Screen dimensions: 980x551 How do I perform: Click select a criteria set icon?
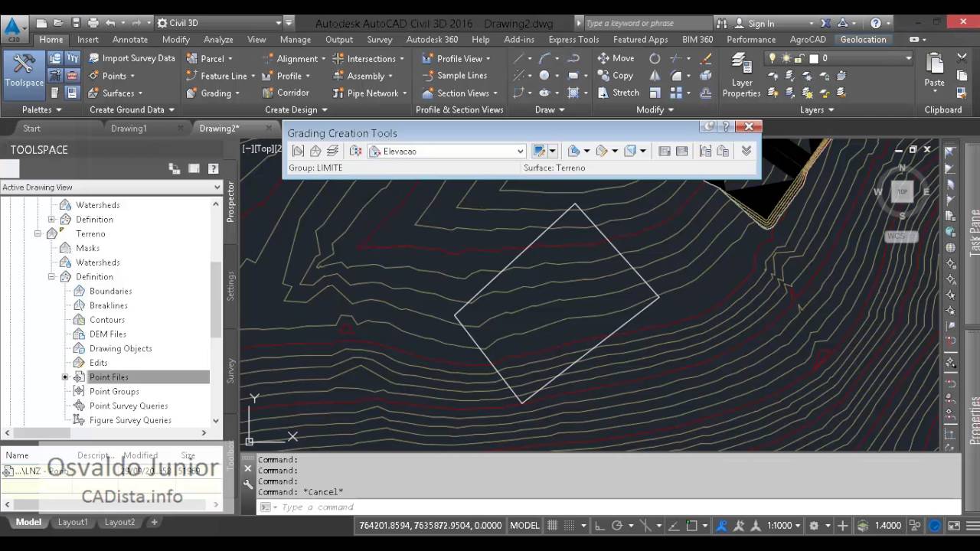tap(355, 152)
